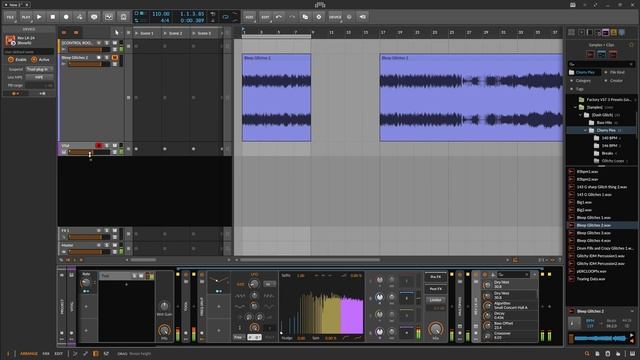Open the EDIT menu in toolbar

click(x=265, y=17)
